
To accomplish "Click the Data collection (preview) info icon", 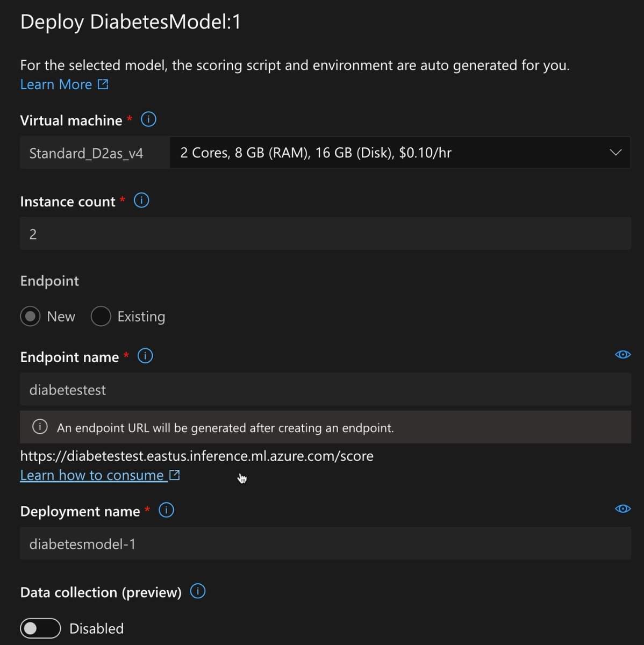I will pos(198,591).
